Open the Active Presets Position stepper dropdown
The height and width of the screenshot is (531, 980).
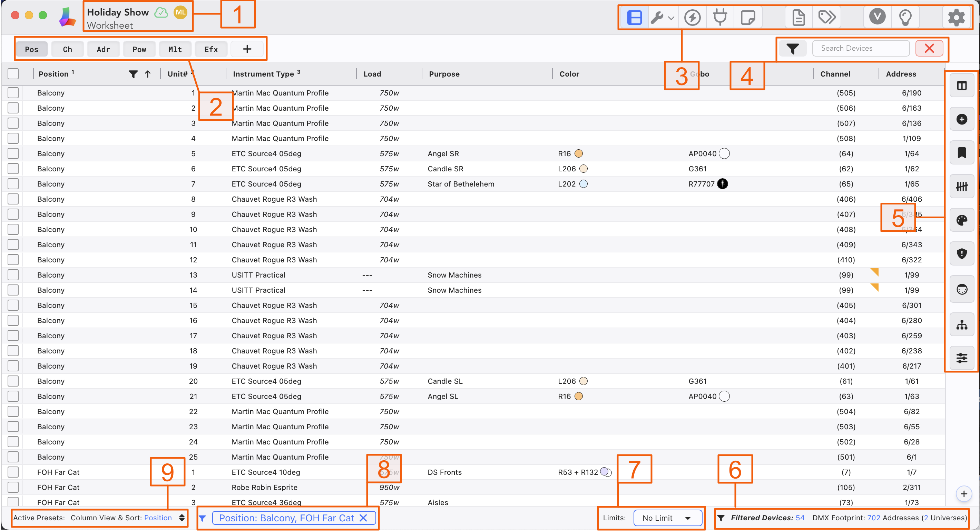[x=182, y=518]
